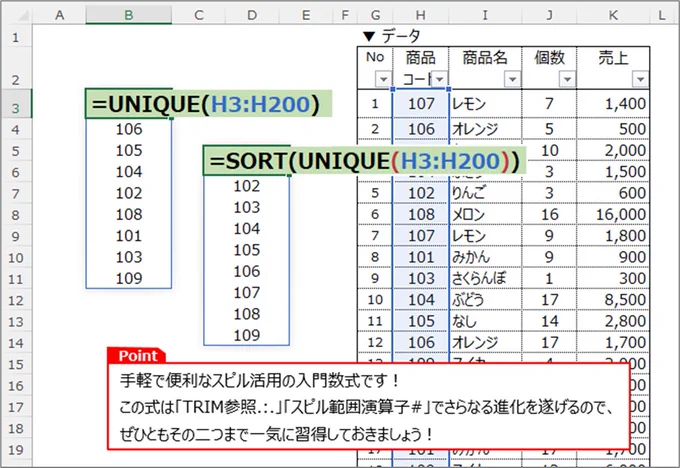680x468 pixels.
Task: Click the 商品名 header cell
Action: pyautogui.click(x=485, y=67)
